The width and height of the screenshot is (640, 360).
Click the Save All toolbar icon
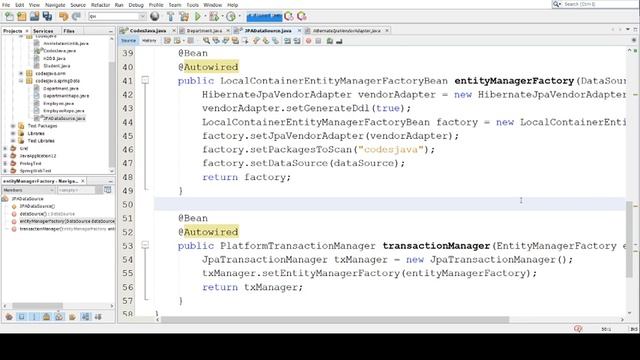click(x=47, y=16)
